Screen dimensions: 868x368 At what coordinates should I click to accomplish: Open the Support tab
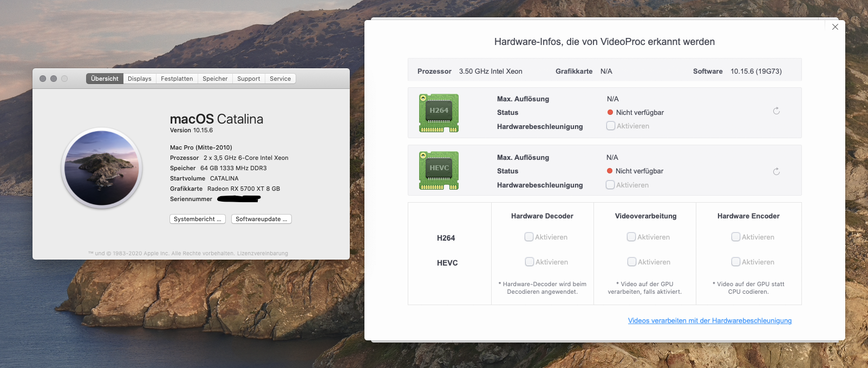coord(249,79)
